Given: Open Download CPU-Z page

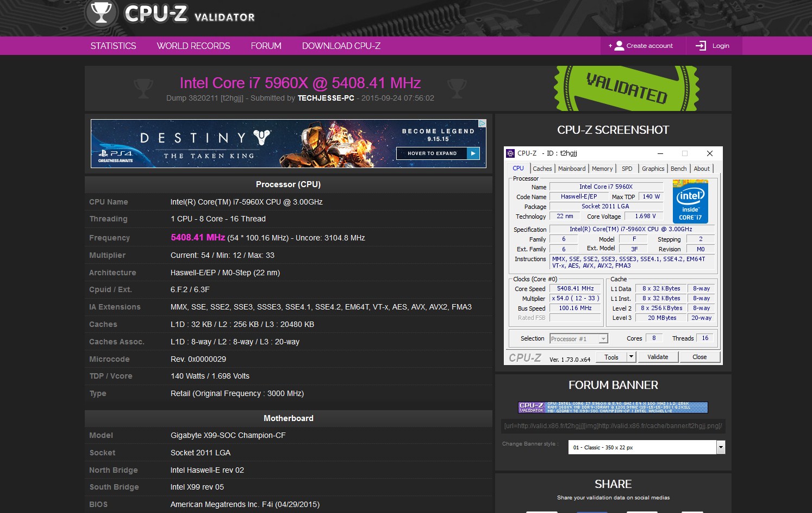Looking at the screenshot, I should click(x=341, y=46).
